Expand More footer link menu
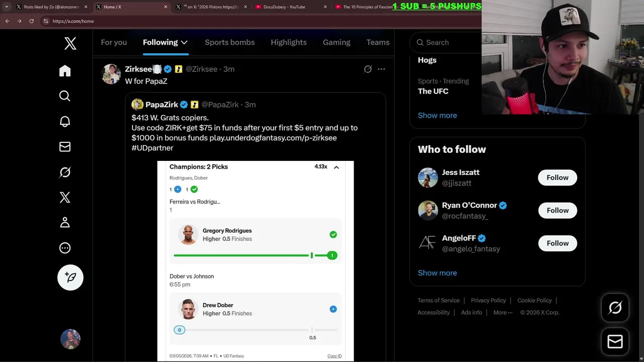Image resolution: width=644 pixels, height=362 pixels. pos(503,312)
